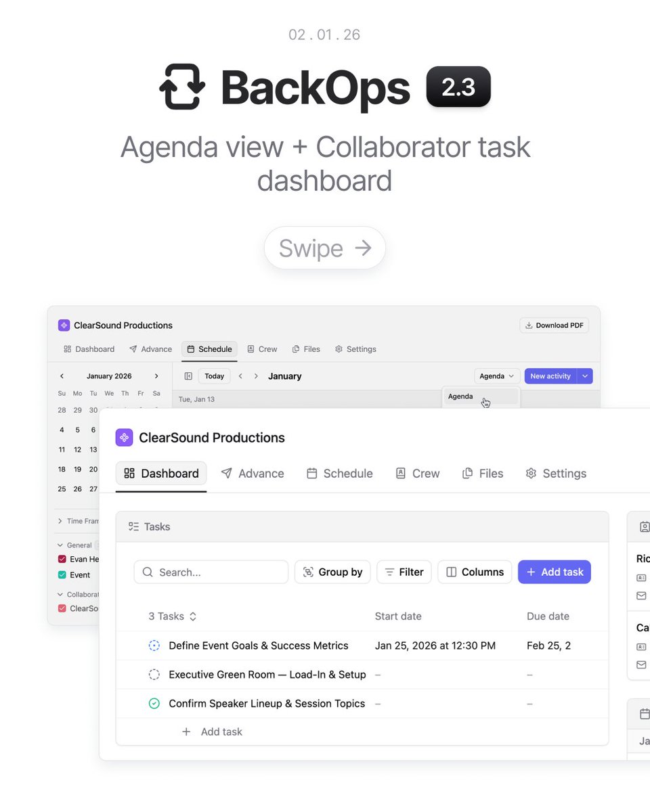Open Dashboard tab in front window
Screen dimensions: 650x812
click(x=161, y=474)
